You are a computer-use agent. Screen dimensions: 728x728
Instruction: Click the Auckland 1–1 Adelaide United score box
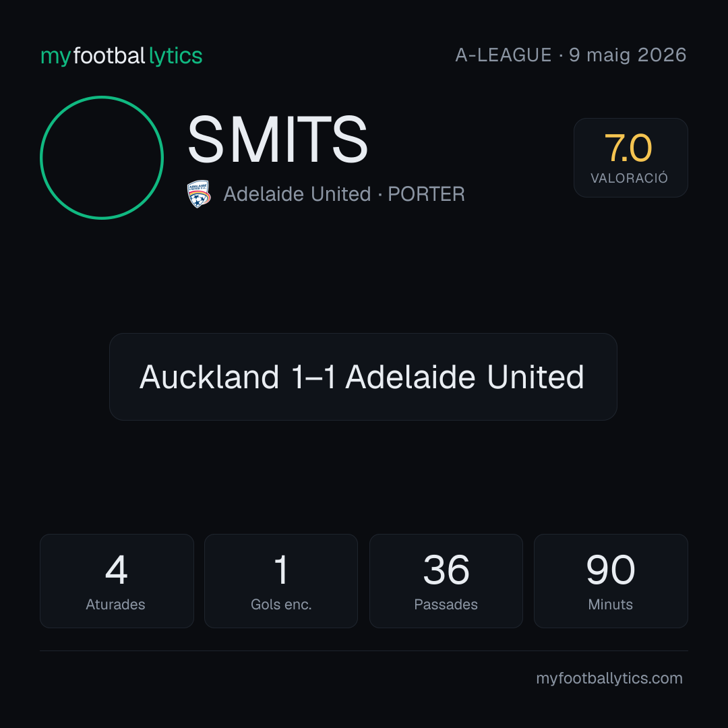pyautogui.click(x=363, y=377)
